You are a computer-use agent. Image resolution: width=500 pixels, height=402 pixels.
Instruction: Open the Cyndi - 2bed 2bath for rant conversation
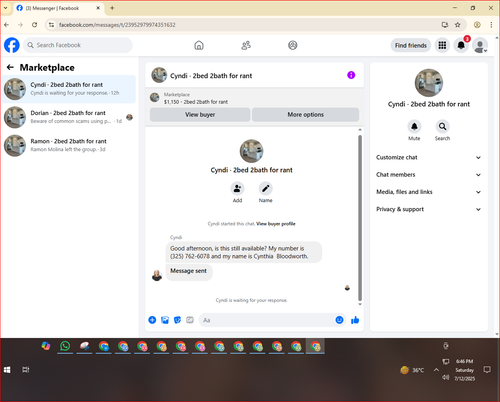coord(69,89)
